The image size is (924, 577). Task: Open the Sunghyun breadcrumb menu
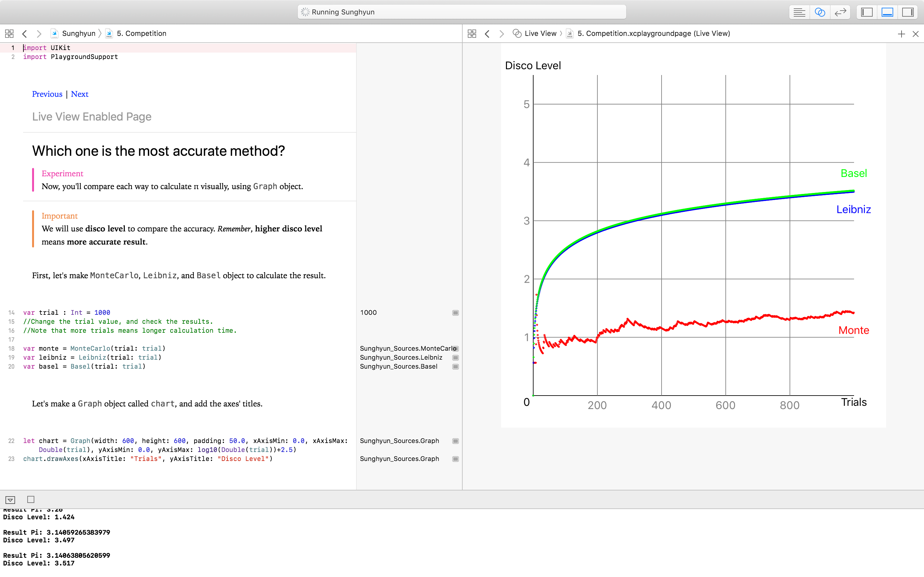click(x=78, y=34)
